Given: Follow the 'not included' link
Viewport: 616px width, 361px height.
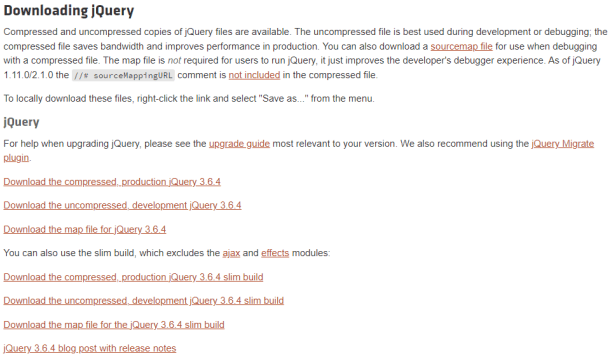Looking at the screenshot, I should pyautogui.click(x=254, y=75).
